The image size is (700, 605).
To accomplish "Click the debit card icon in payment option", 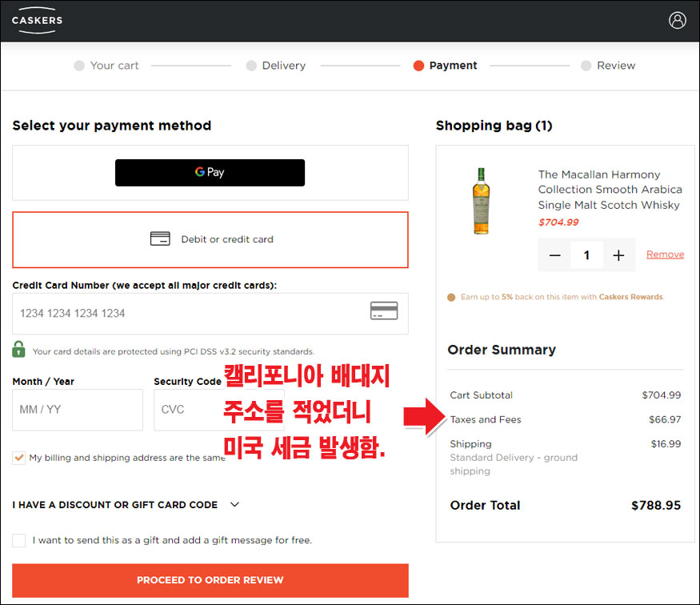I will [x=160, y=238].
